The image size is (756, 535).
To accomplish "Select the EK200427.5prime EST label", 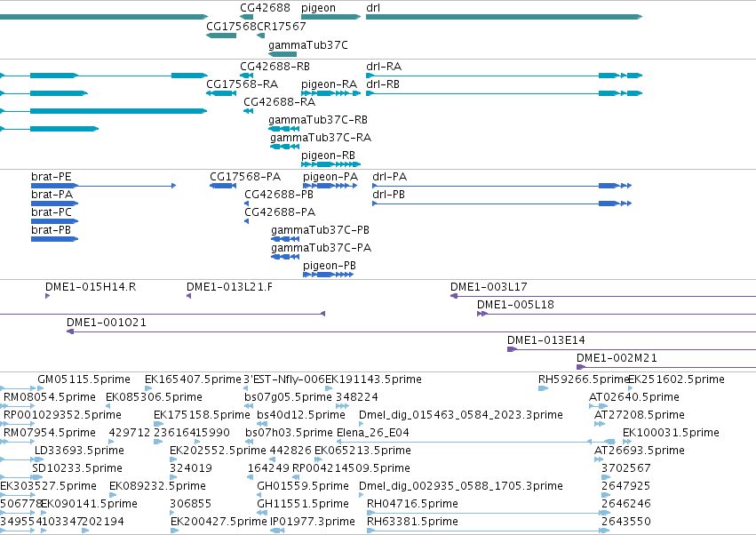I will tap(219, 523).
